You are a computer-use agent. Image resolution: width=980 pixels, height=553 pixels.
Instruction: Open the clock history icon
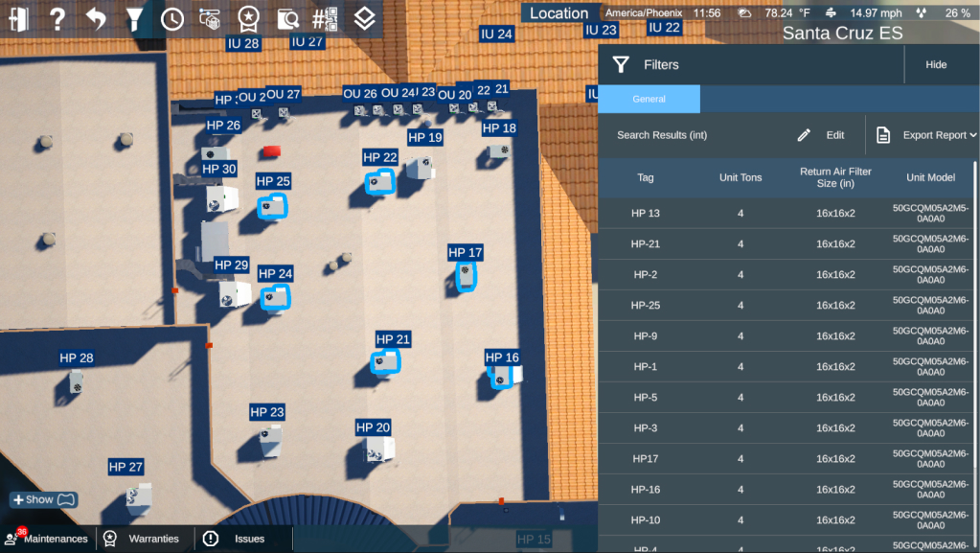[172, 18]
